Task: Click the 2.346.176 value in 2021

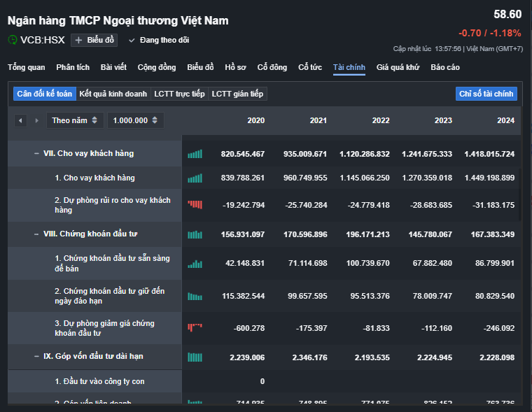Action: [x=310, y=357]
